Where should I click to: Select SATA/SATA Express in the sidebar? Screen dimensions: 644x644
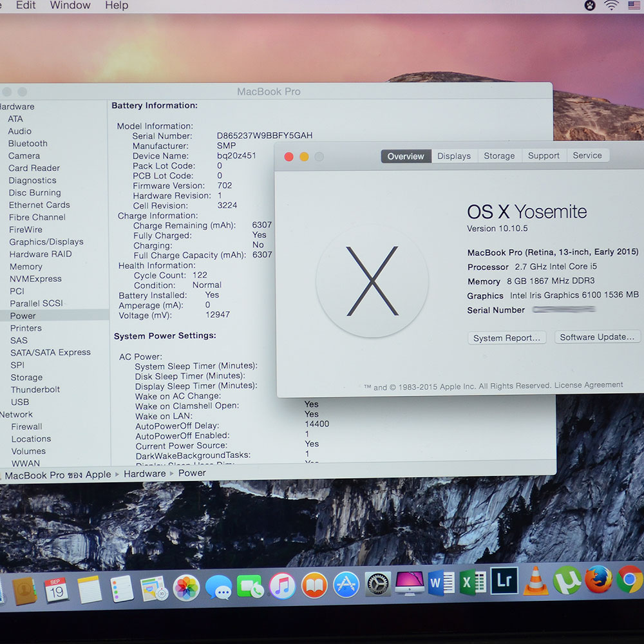50,352
